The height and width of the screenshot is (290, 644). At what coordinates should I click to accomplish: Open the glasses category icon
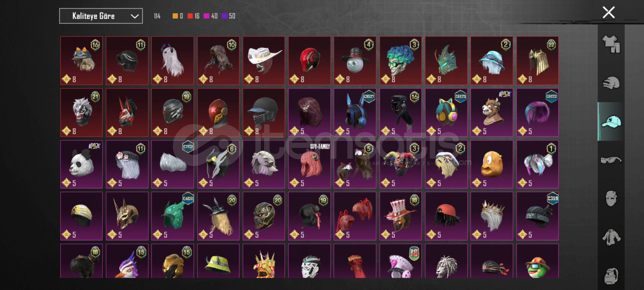tap(611, 160)
